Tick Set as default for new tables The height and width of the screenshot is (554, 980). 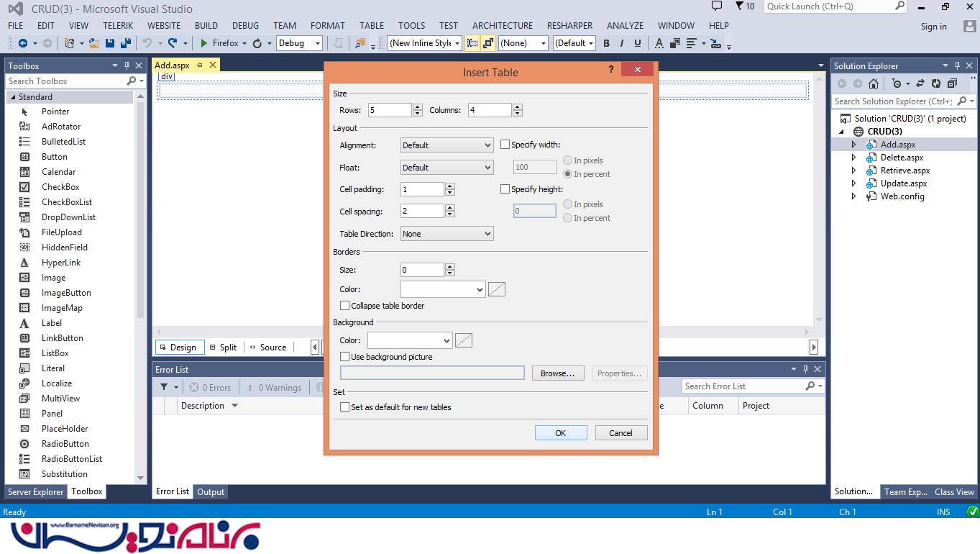(x=345, y=407)
